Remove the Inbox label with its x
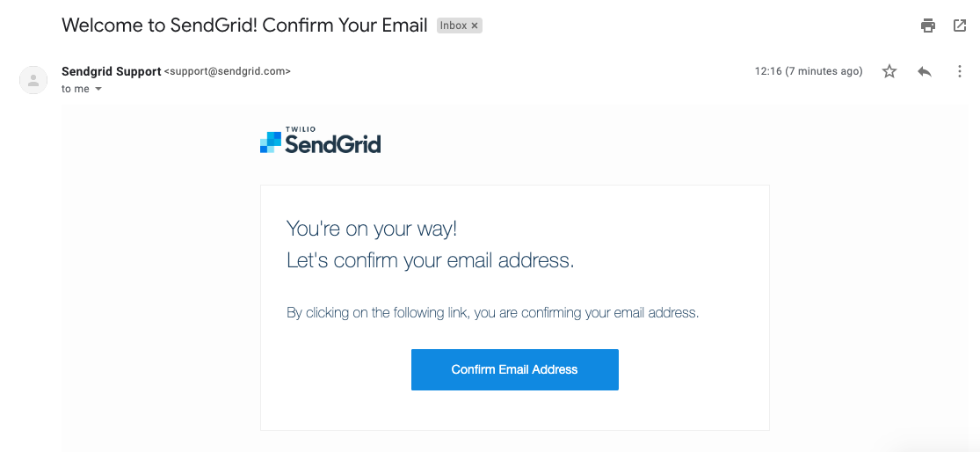Image resolution: width=980 pixels, height=452 pixels. pos(475,26)
